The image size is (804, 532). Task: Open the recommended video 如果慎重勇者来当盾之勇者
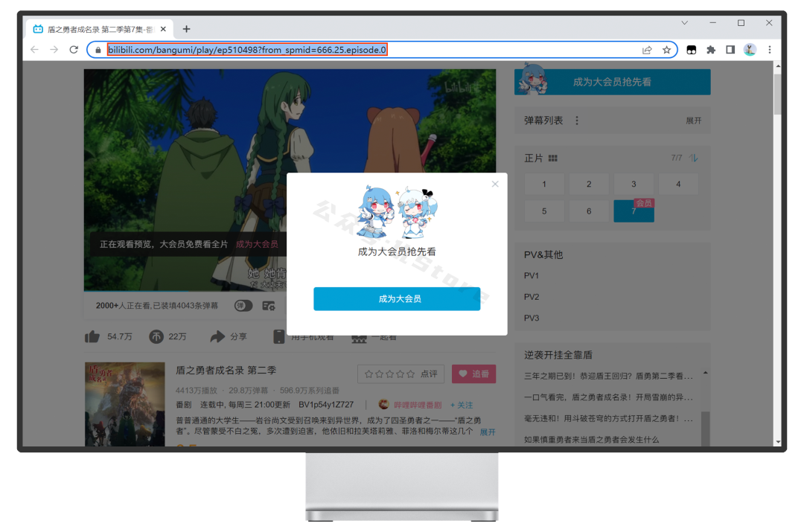coord(591,440)
